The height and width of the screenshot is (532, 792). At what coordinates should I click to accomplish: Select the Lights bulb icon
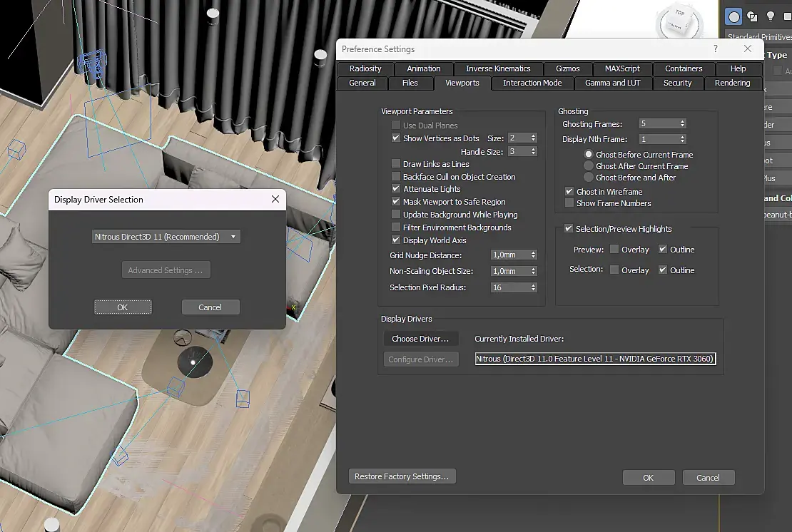771,16
